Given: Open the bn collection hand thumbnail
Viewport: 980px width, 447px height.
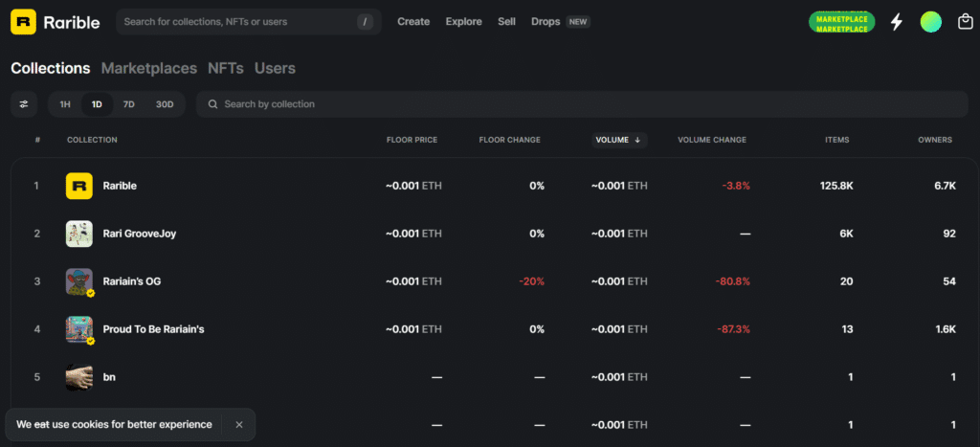Looking at the screenshot, I should [x=79, y=377].
